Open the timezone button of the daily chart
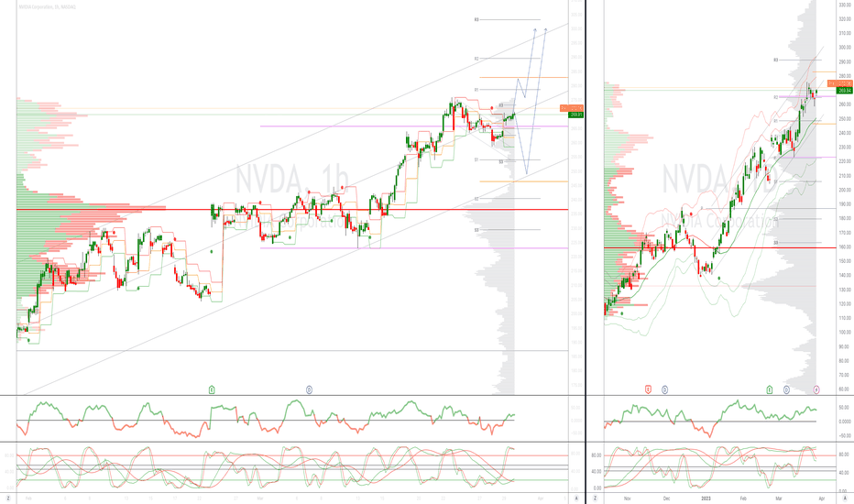This screenshot has width=854, height=504. 595,498
